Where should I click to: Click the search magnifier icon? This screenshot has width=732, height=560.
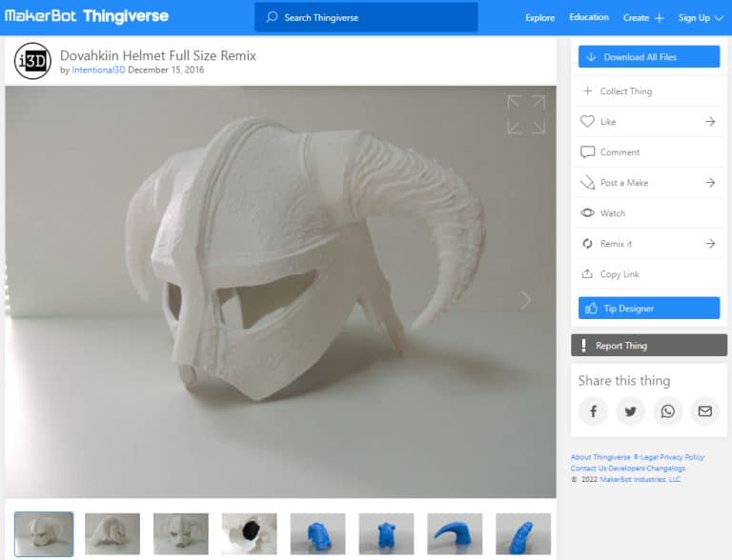(x=272, y=17)
